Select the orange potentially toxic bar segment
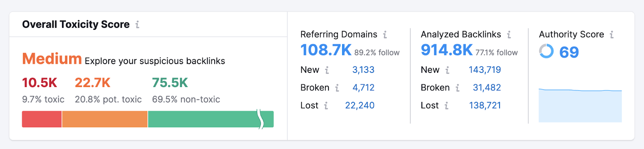 [x=105, y=119]
